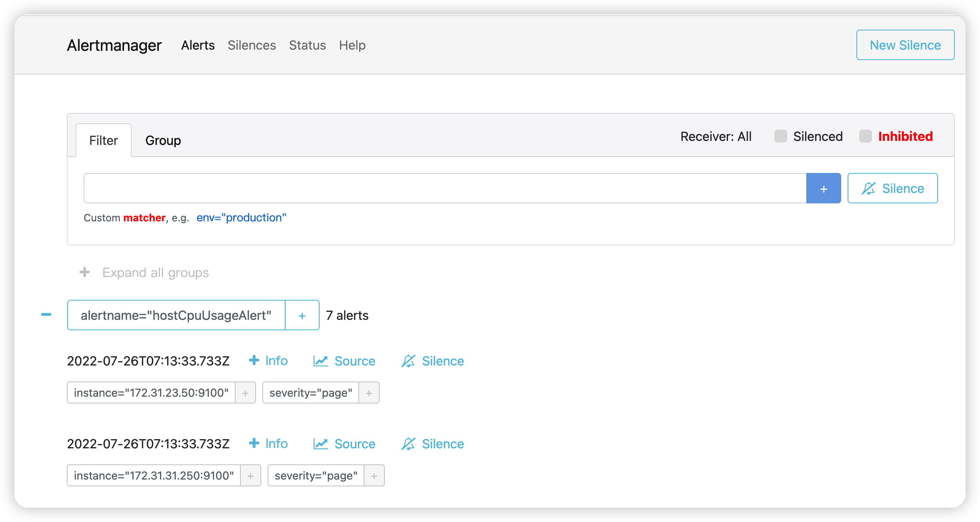The height and width of the screenshot is (522, 980).
Task: Open the Receiver: All selector
Action: 716,137
